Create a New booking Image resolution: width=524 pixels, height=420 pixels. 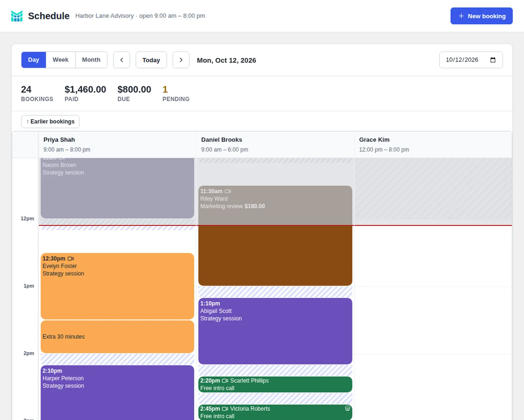(481, 16)
